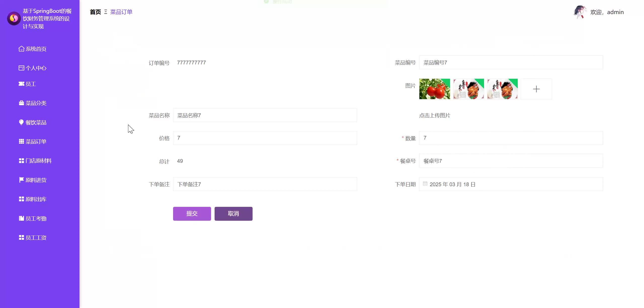Click calendar icon in 下单日期 field

click(425, 184)
